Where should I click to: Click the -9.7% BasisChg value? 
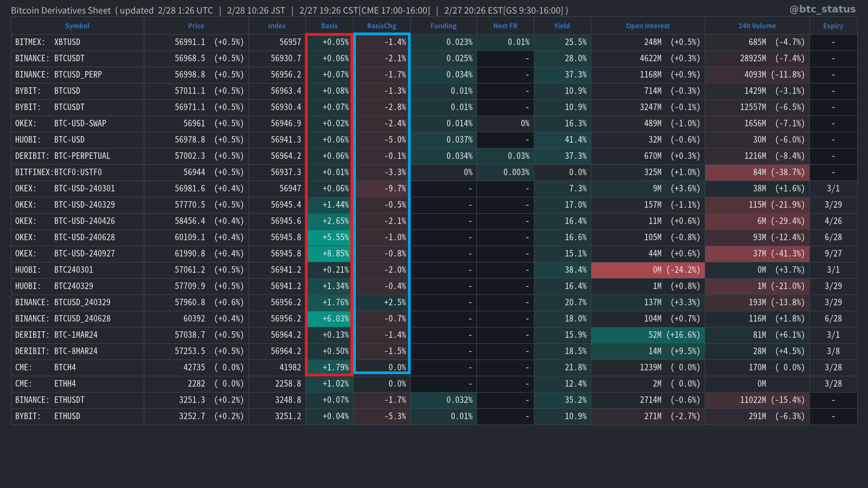(395, 189)
